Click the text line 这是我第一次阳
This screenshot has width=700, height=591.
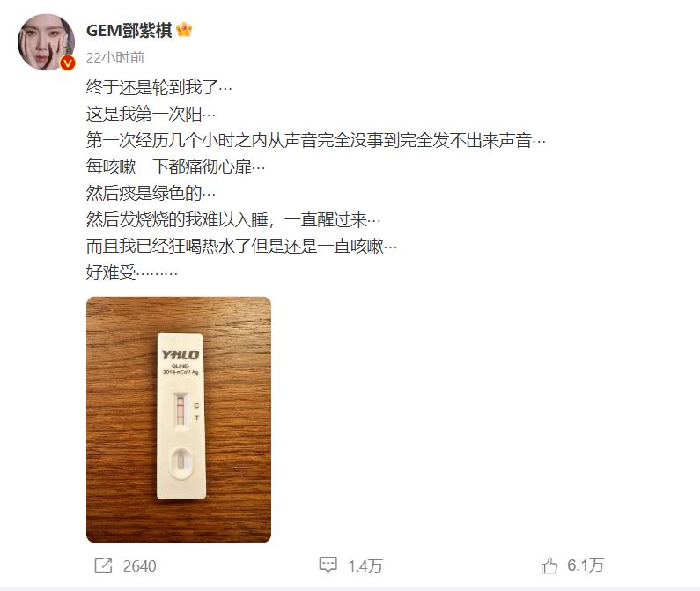[151, 114]
